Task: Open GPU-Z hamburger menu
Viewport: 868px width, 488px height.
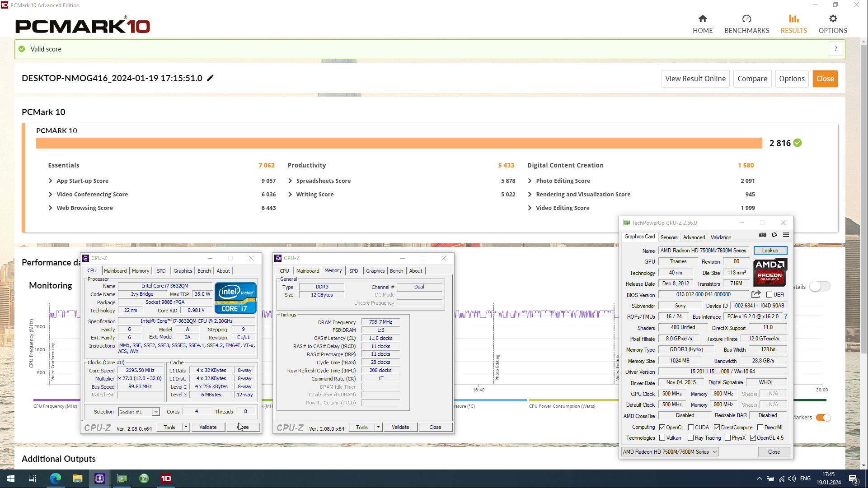Action: point(786,235)
